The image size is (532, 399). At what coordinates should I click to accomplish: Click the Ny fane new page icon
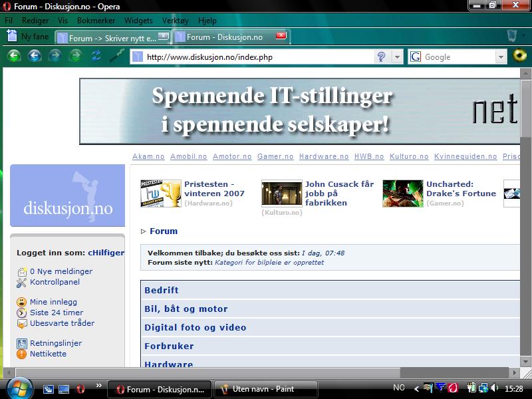[11, 36]
